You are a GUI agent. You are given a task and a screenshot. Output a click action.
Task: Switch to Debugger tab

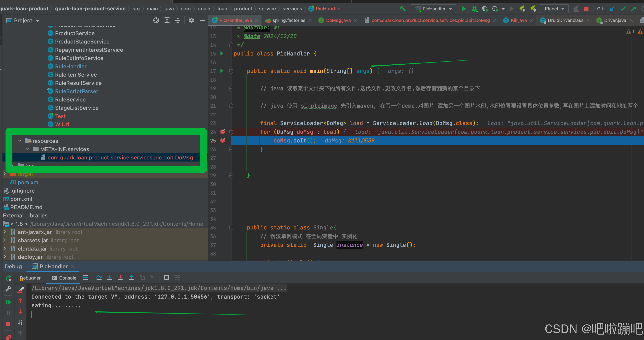coord(30,278)
